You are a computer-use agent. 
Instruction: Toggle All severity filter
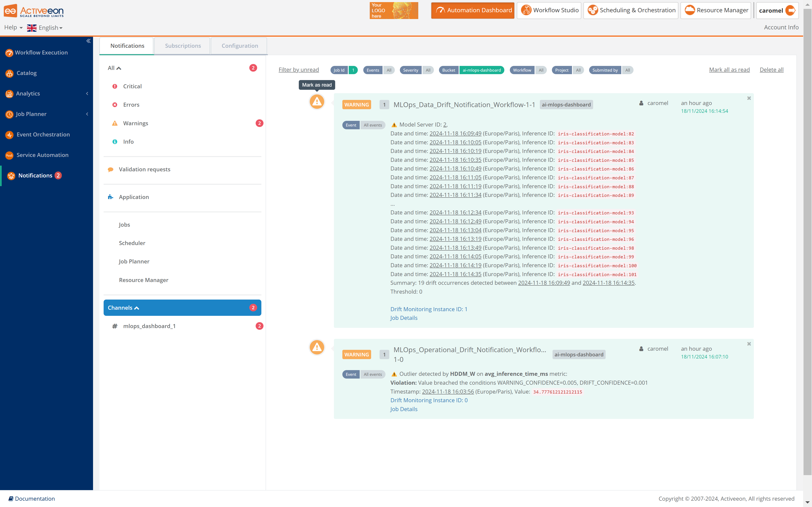(427, 70)
